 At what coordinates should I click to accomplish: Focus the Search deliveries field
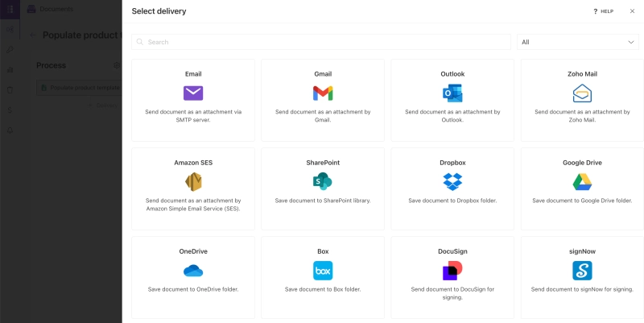(x=321, y=42)
